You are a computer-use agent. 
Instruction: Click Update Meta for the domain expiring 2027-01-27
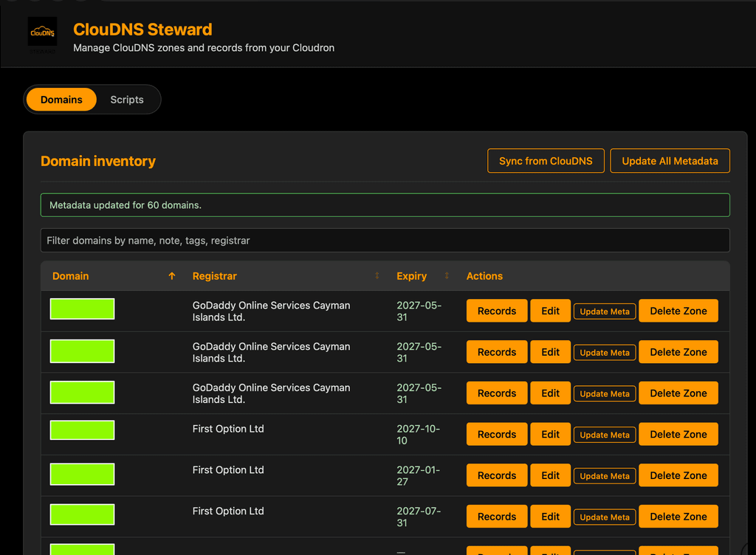click(x=604, y=476)
